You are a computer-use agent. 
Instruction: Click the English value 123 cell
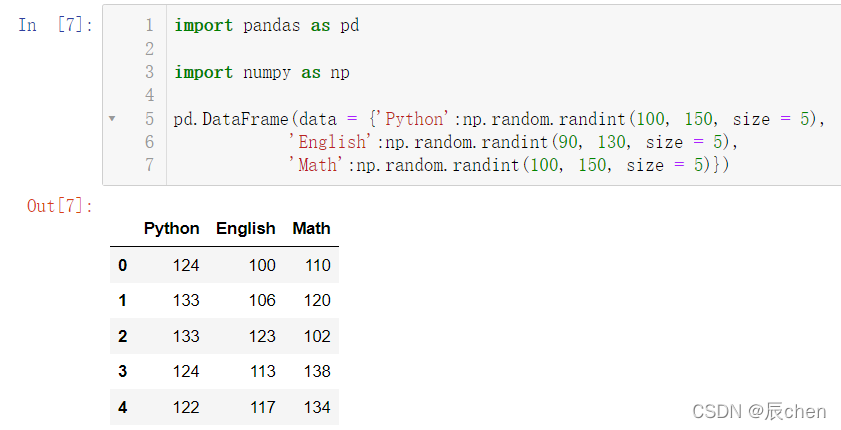click(x=262, y=336)
